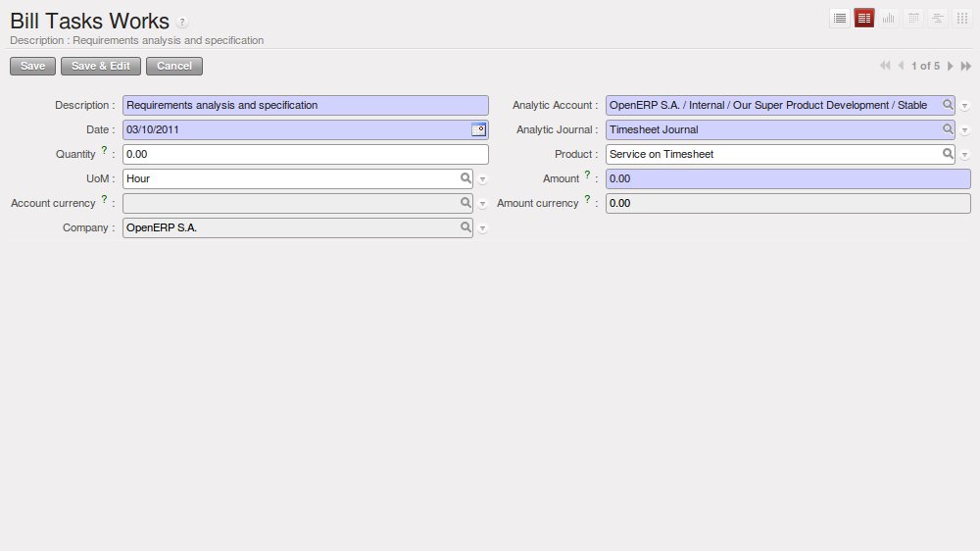Select the form view icon
The image size is (980, 551).
864,18
